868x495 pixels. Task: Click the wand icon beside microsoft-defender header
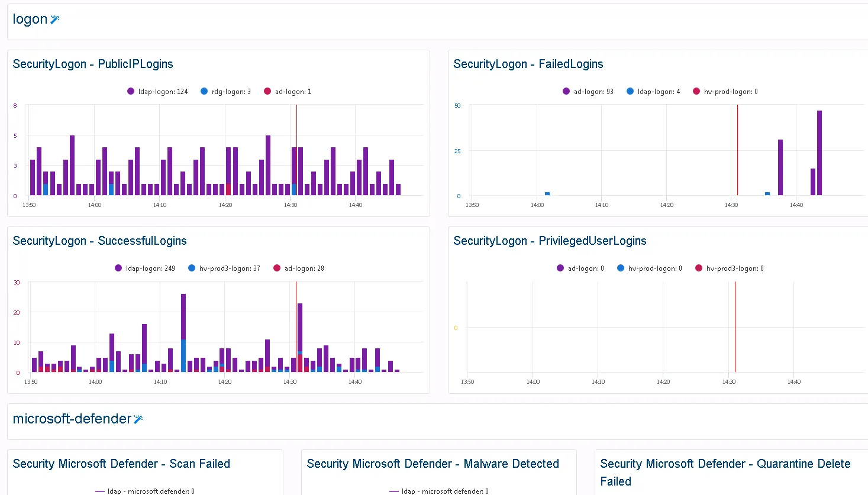tap(138, 419)
